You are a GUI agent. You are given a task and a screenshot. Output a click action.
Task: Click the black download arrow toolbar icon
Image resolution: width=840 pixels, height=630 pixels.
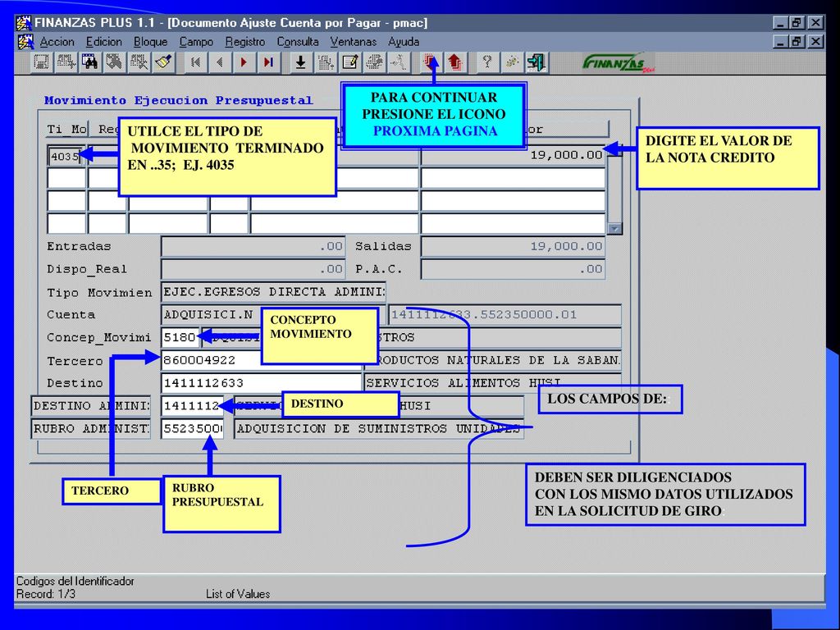pos(300,62)
